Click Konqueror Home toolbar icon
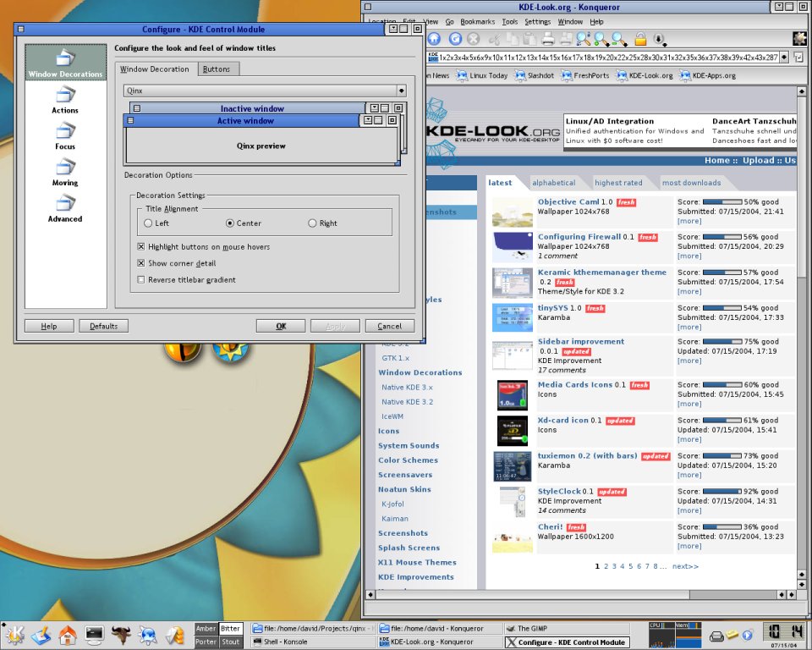The image size is (812, 650). pyautogui.click(x=434, y=39)
